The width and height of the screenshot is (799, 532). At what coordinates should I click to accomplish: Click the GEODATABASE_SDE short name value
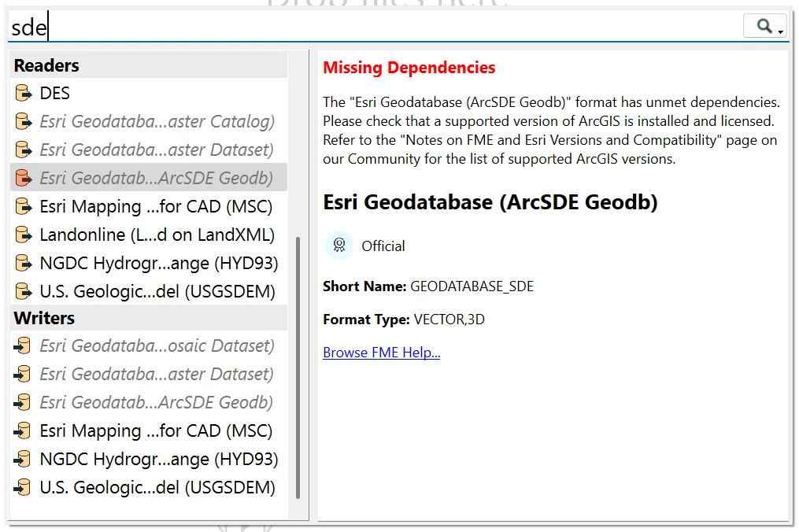pyautogui.click(x=472, y=286)
